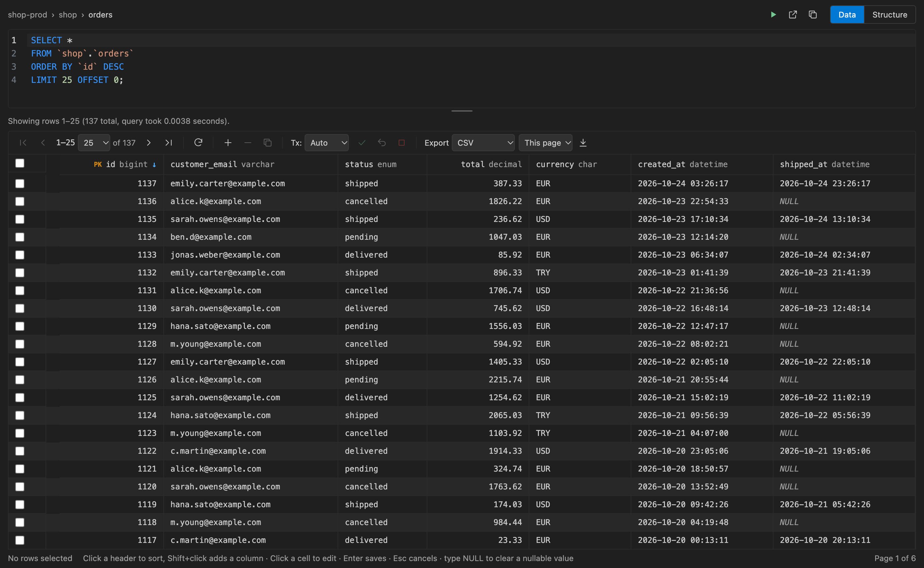Check the row for order 1125

[20, 398]
